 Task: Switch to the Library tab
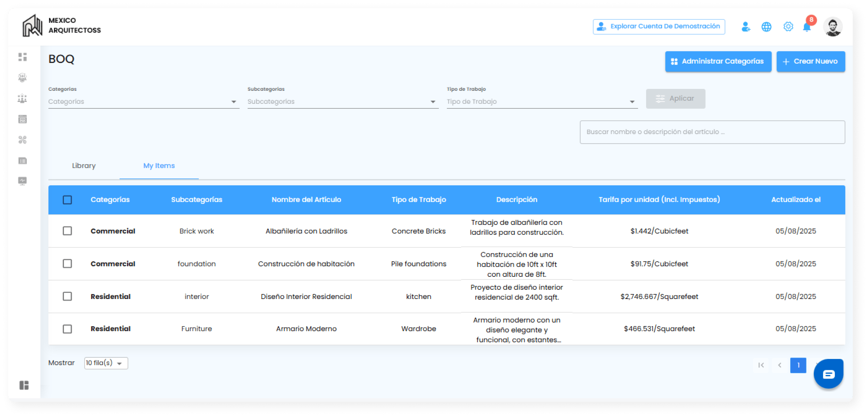[x=84, y=165]
